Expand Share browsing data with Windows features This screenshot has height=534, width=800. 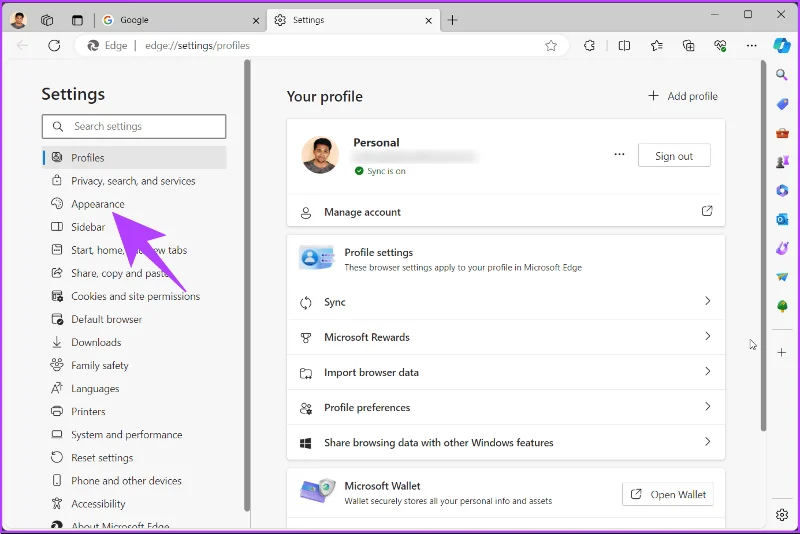506,443
